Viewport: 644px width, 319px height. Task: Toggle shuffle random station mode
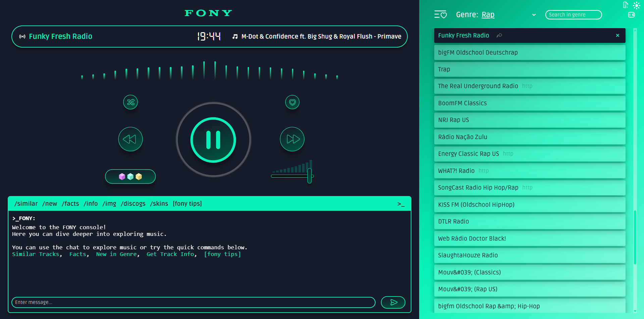click(131, 102)
